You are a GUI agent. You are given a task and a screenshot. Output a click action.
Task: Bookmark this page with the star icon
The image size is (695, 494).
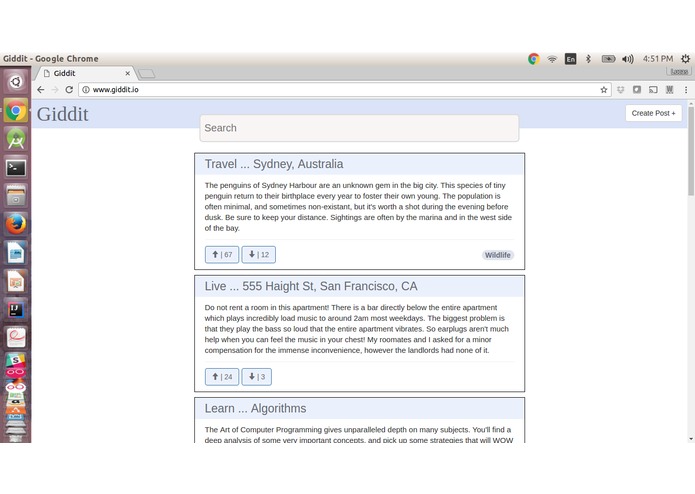click(x=603, y=89)
